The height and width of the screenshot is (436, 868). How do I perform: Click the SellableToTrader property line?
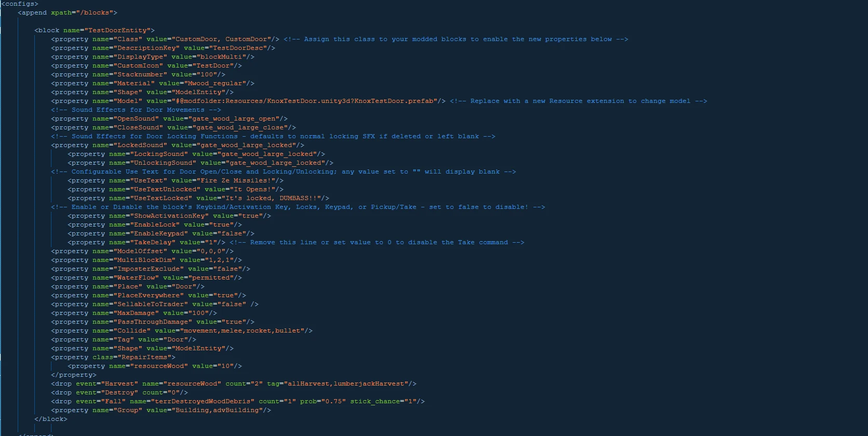click(155, 304)
